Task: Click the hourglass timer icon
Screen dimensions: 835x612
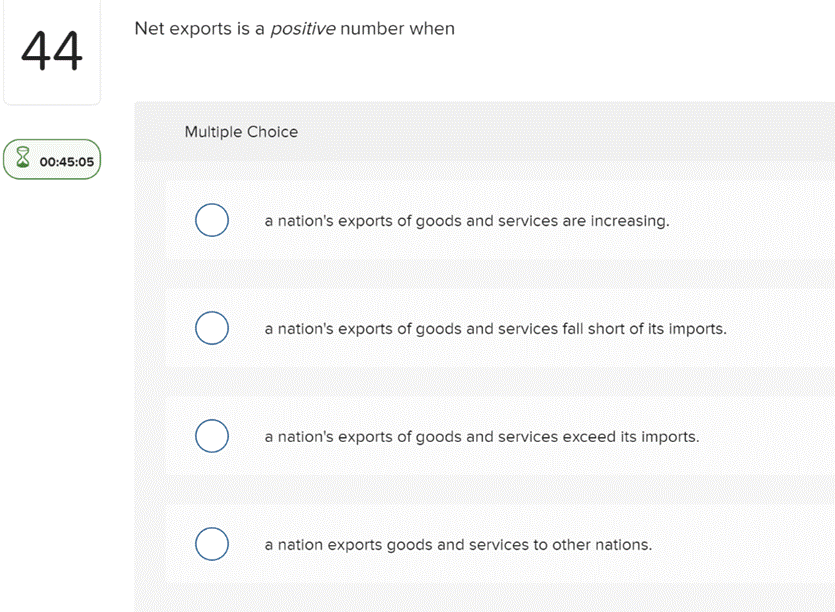Action: coord(23,158)
